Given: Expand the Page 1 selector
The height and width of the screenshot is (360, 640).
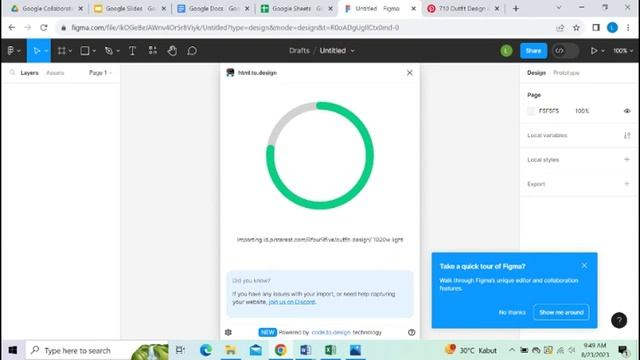Looking at the screenshot, I should pyautogui.click(x=100, y=73).
